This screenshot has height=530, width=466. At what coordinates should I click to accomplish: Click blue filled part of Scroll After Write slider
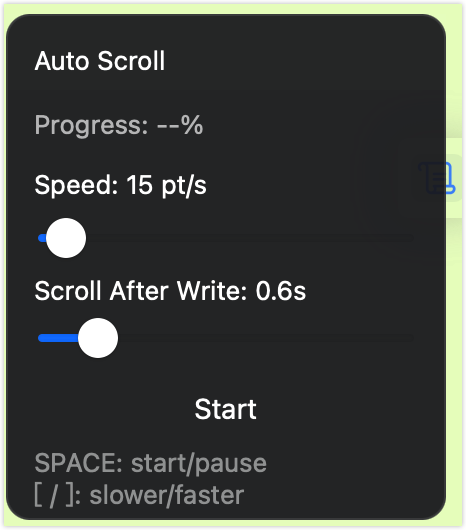coord(58,338)
